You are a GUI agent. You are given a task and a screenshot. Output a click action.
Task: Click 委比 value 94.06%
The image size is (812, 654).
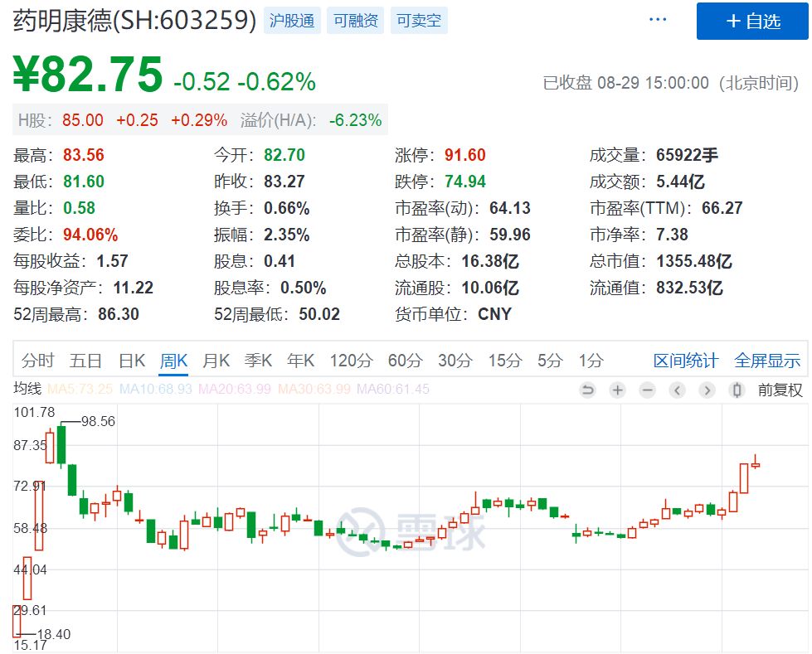[90, 235]
